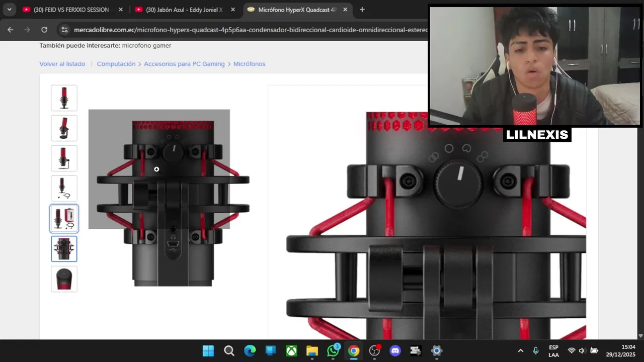Screen dimensions: 644x362
Task: Open OBS Studio from the taskbar
Action: coord(374,351)
